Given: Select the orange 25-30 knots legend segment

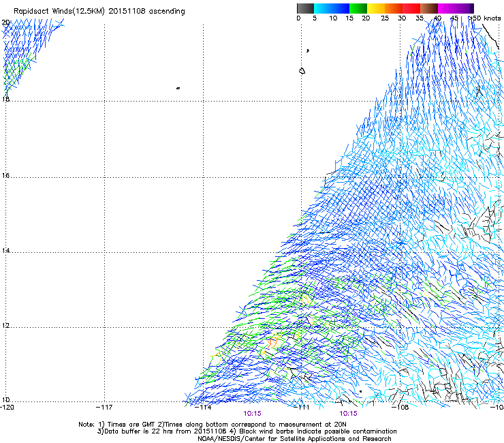Looking at the screenshot, I should tap(394, 8).
